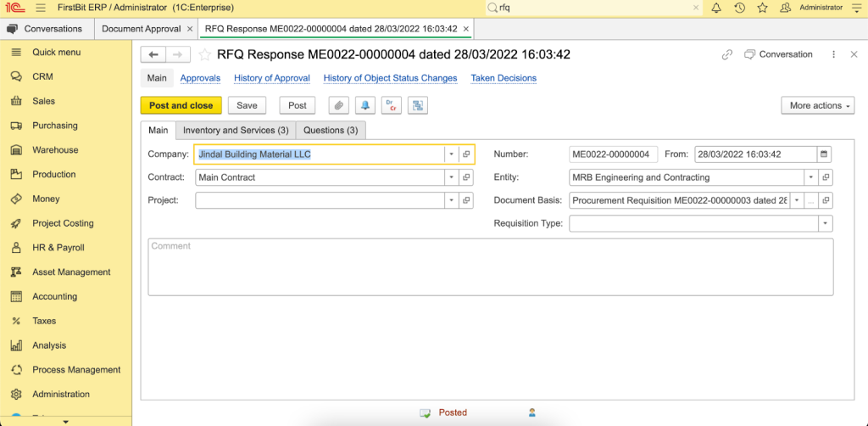
Task: Open notifications bell in the top bar
Action: 716,8
